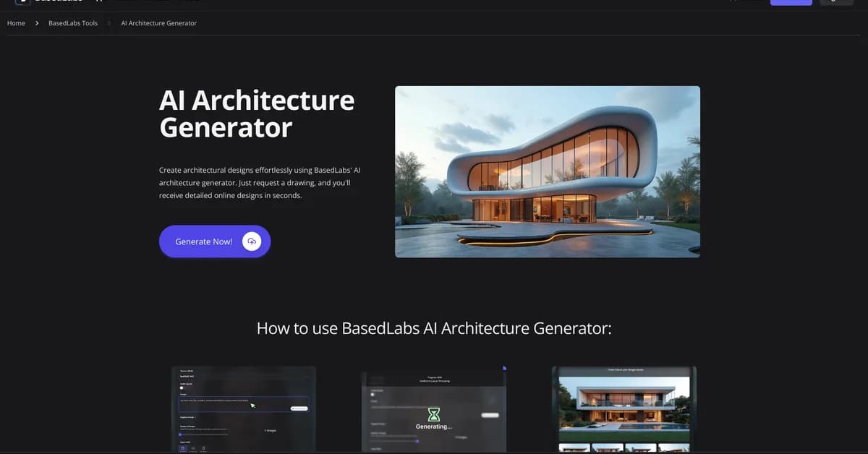Click the circular arrow icon inside Generate Now
The image size is (868, 454).
coord(251,241)
